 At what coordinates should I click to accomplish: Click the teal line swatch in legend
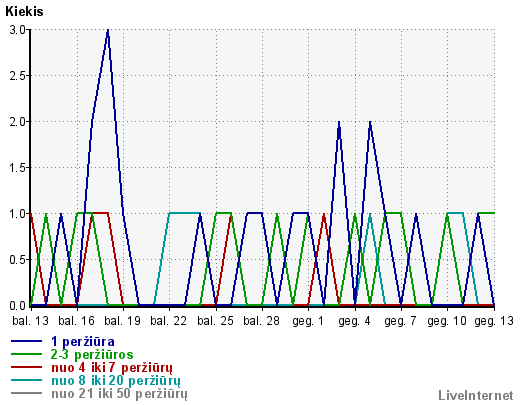(27, 380)
